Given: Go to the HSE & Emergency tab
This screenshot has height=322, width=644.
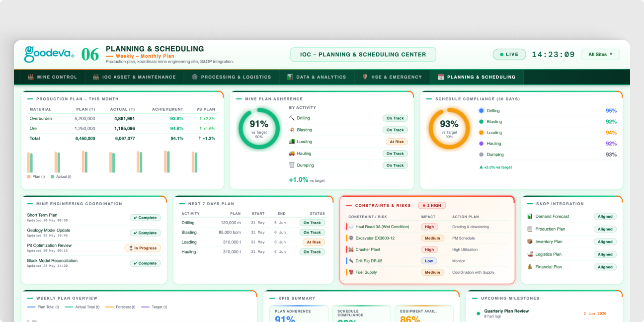Looking at the screenshot, I should (392, 77).
